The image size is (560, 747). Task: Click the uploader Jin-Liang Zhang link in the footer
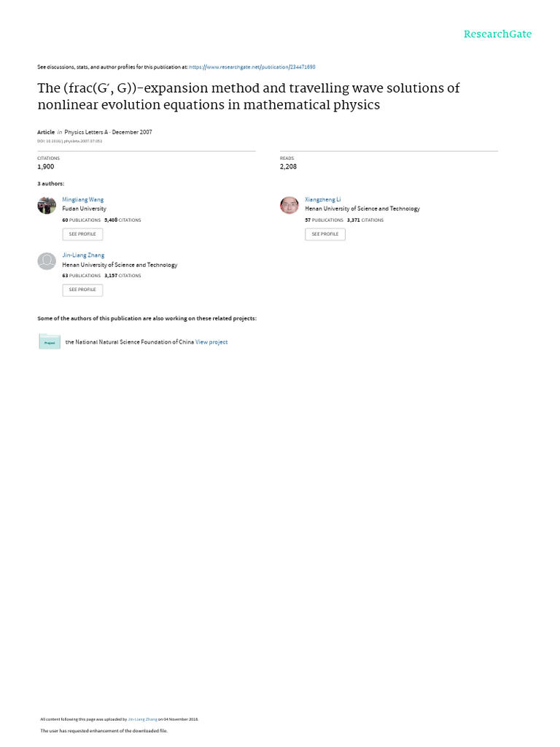[x=142, y=719]
